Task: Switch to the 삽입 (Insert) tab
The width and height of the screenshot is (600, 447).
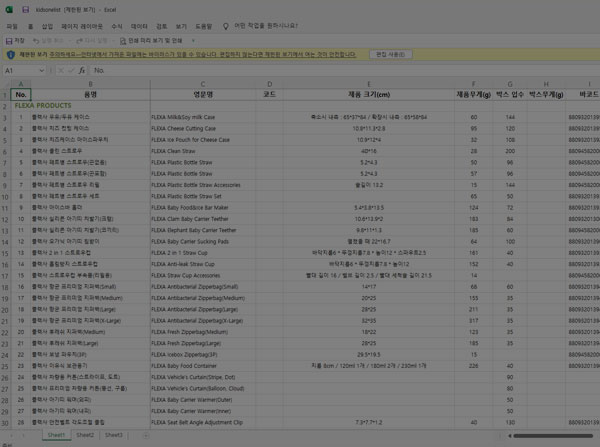Action: click(x=47, y=26)
